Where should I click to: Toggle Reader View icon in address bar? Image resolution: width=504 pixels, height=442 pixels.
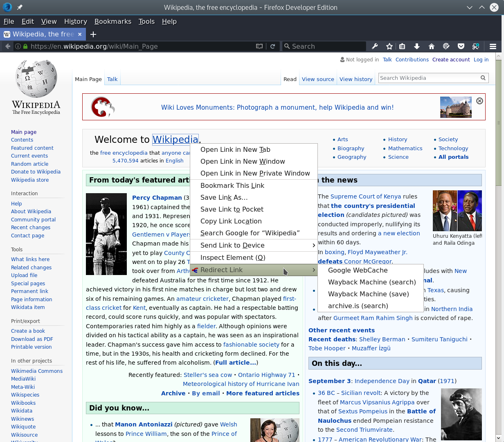[259, 46]
